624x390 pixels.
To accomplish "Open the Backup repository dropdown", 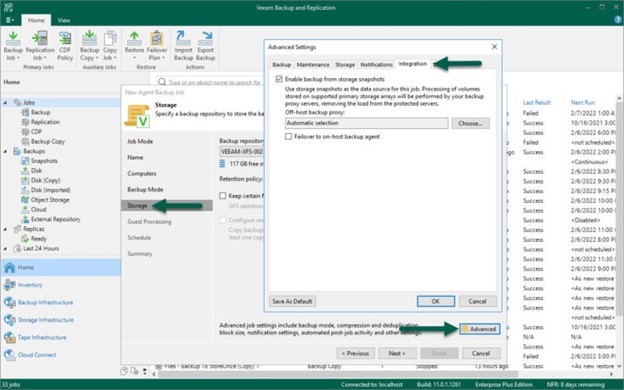I will (242, 152).
